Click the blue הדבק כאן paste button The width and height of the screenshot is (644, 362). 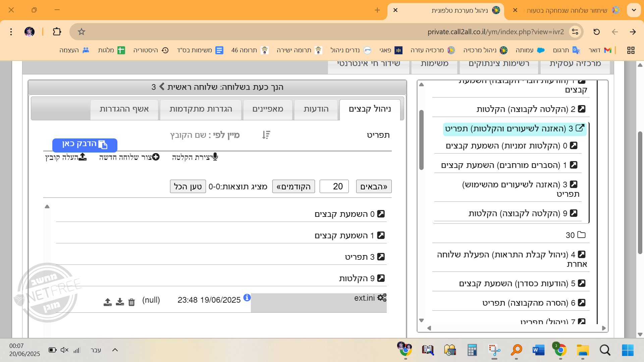point(85,145)
